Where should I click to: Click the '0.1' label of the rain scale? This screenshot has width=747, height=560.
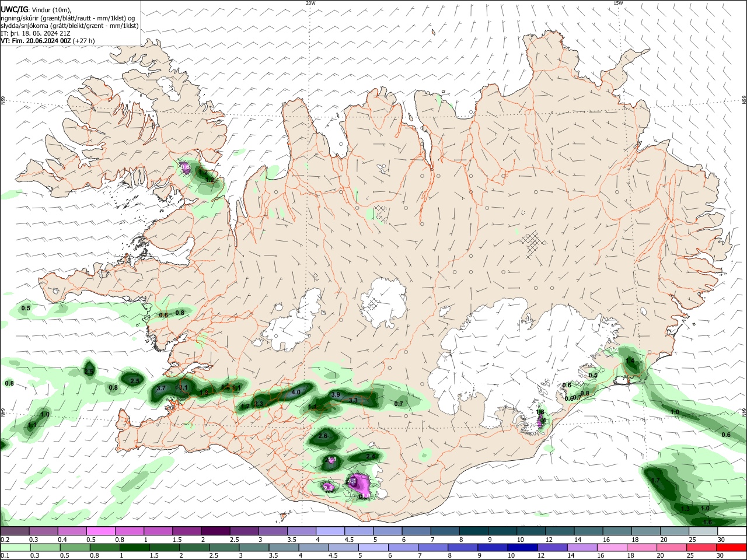click(5, 555)
